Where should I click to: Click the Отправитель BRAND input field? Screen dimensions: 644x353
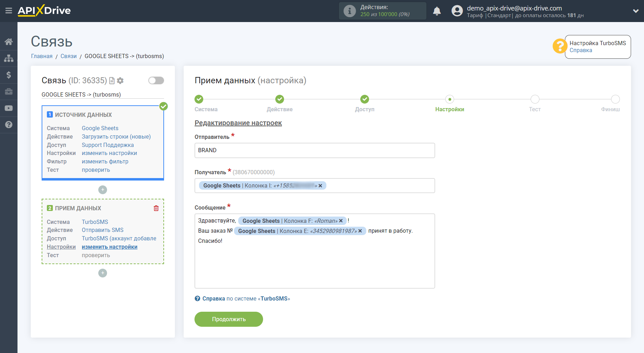(x=314, y=150)
